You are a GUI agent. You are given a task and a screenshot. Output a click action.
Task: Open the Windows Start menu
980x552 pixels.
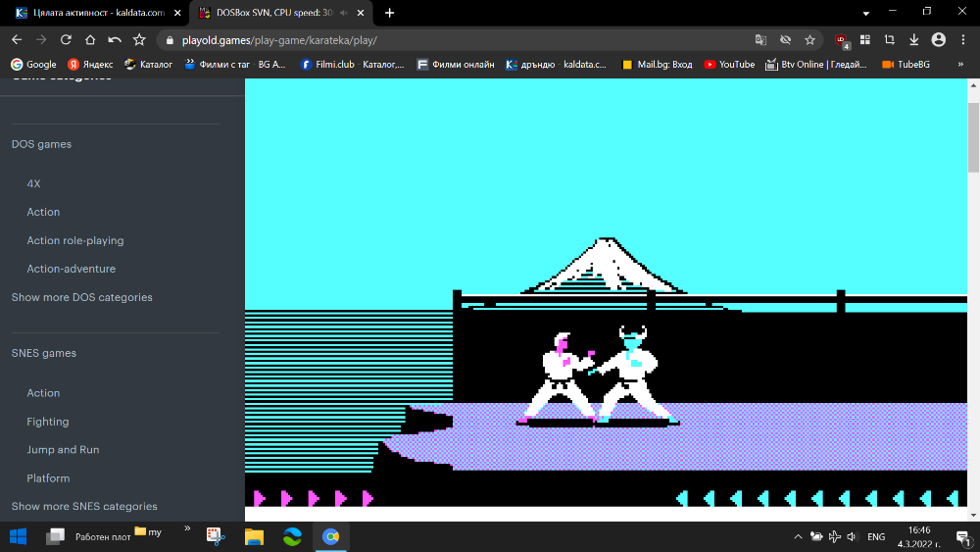(x=18, y=536)
